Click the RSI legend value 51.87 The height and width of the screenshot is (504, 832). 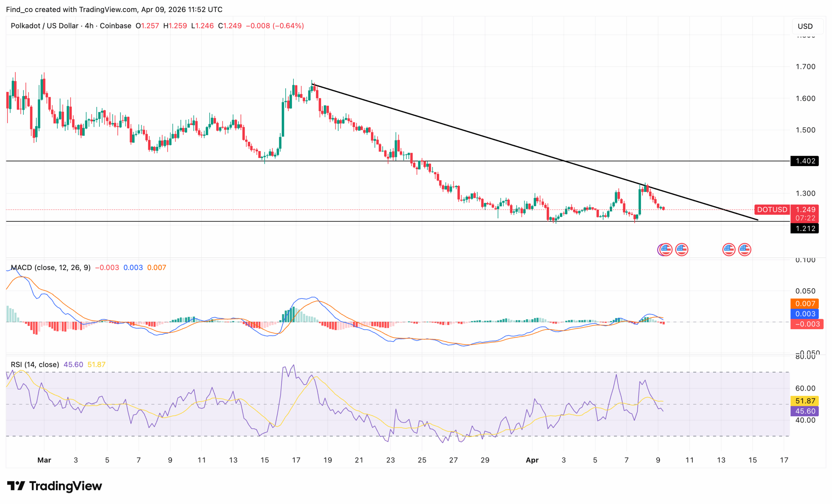pos(97,365)
